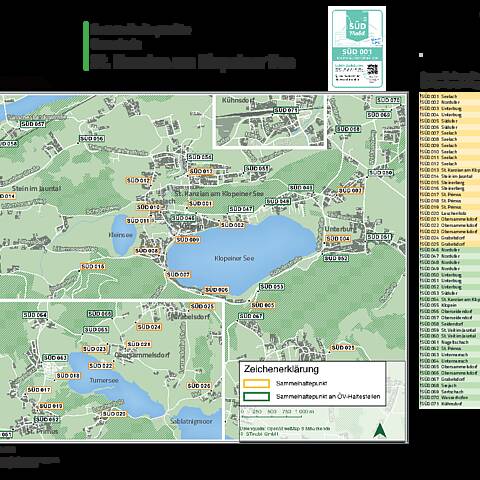Click the SÜD 026 stop marker
The width and height of the screenshot is (480, 480).
click(x=199, y=386)
